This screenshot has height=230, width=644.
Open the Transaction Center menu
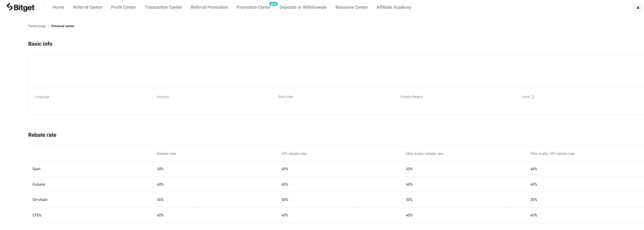(x=163, y=8)
